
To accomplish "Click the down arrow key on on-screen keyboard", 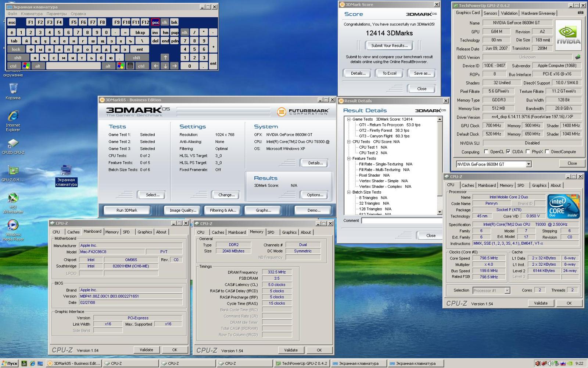I will pos(165,66).
